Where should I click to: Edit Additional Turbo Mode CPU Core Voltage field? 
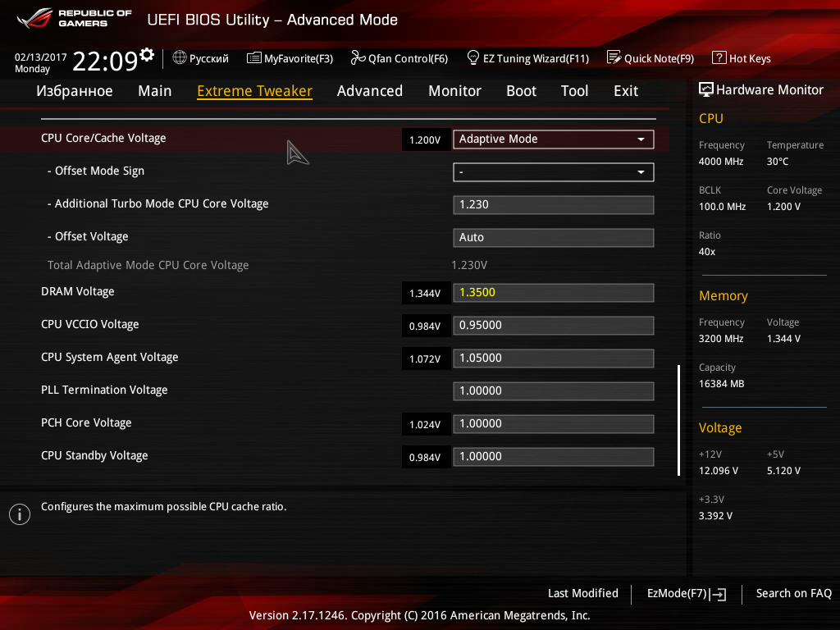(x=554, y=204)
